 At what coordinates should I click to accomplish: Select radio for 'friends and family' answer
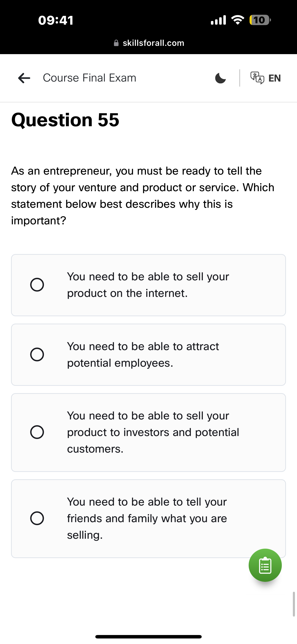(37, 518)
